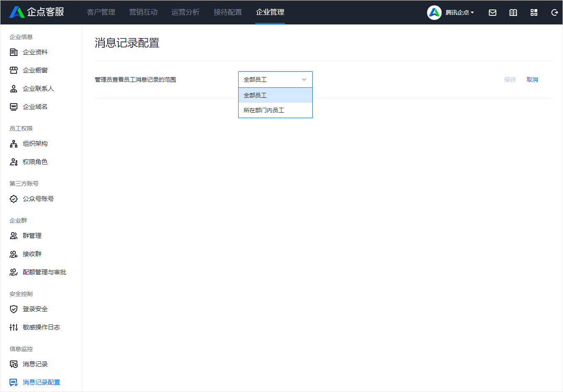Open 消息记录 in sidebar

[x=35, y=364]
